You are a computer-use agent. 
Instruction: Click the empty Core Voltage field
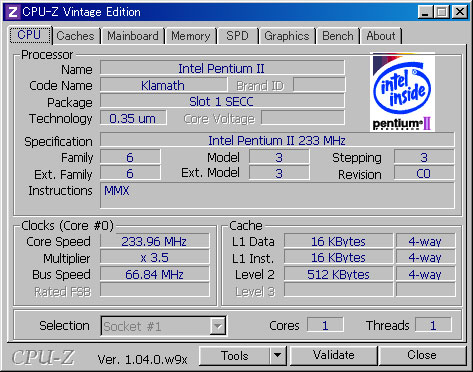(303, 118)
